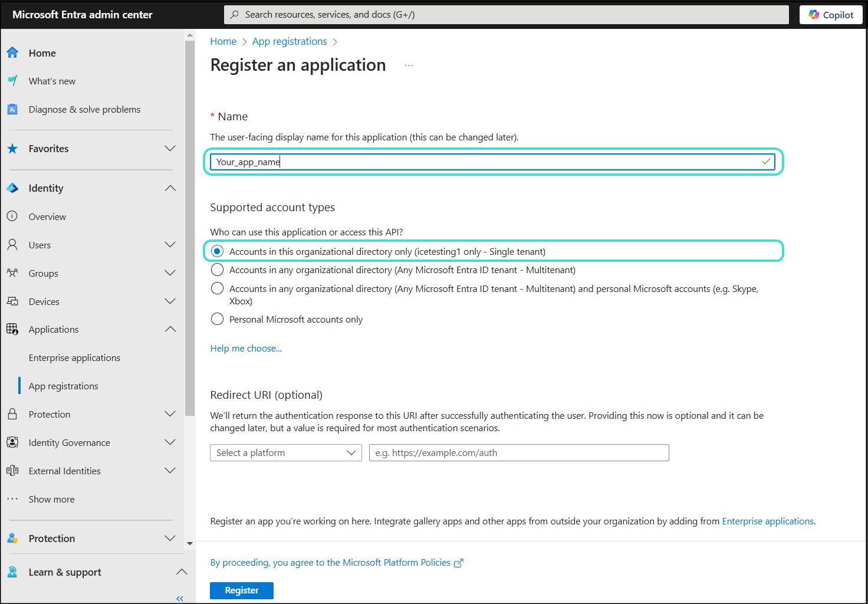Open the Enterprise applications link in footer text
Image resolution: width=868 pixels, height=604 pixels.
[x=768, y=521]
